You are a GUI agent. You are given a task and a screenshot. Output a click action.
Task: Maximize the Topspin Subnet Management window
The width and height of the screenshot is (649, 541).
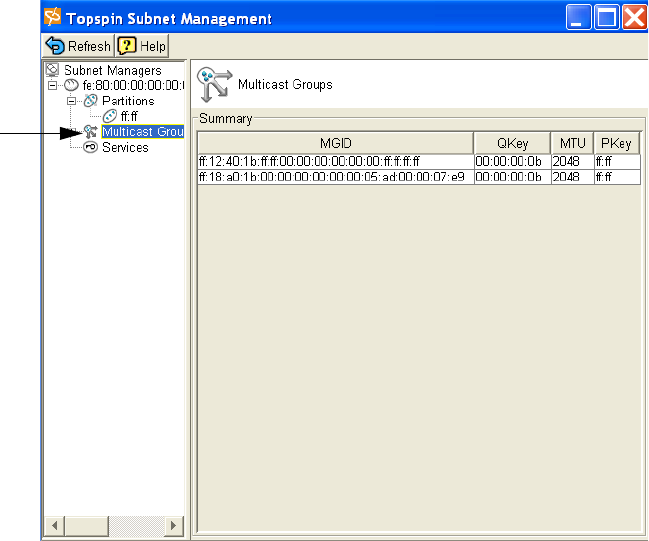coord(606,17)
